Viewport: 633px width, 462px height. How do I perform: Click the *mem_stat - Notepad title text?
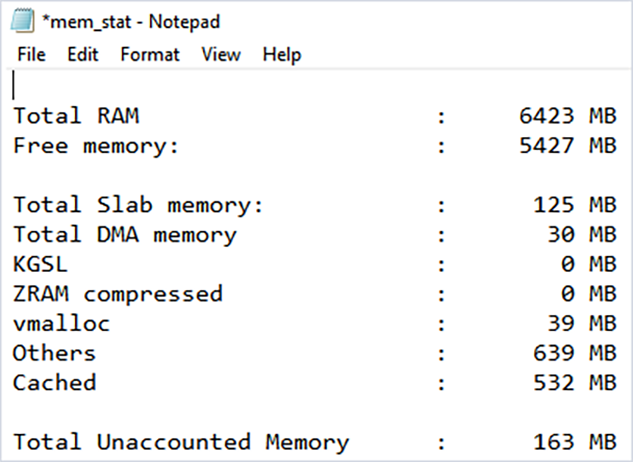coord(131,21)
